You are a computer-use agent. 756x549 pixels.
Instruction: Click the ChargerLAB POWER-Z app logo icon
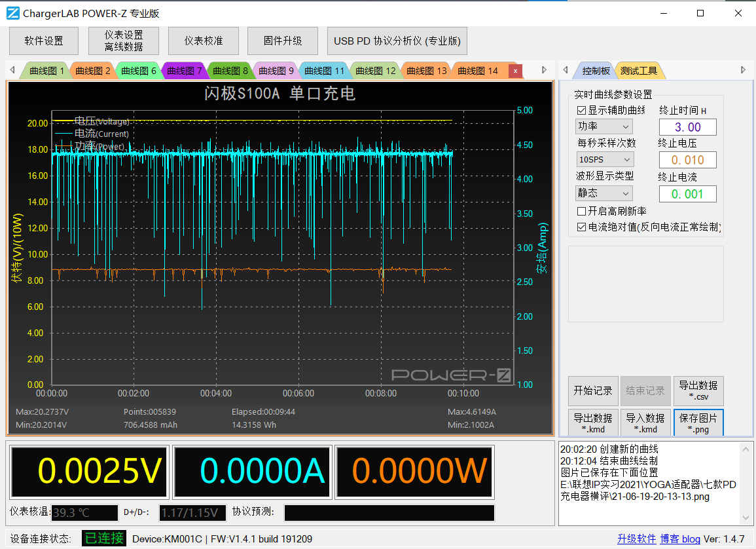point(12,13)
